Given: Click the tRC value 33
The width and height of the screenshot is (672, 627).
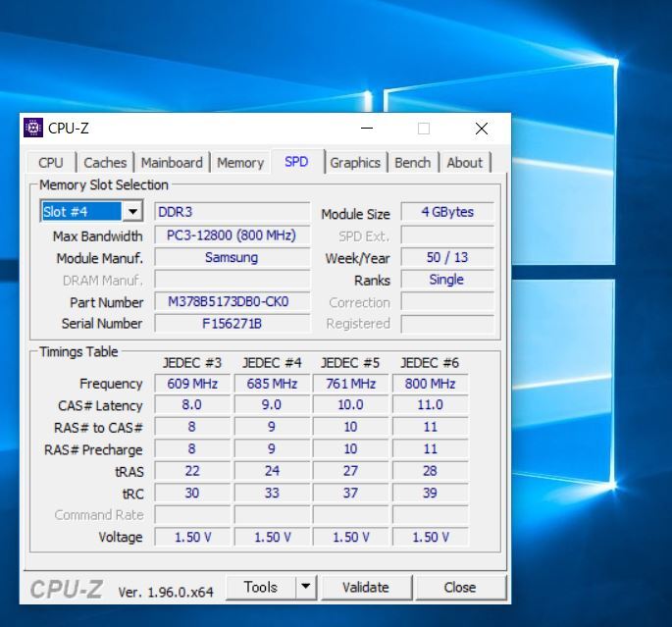Looking at the screenshot, I should (272, 493).
